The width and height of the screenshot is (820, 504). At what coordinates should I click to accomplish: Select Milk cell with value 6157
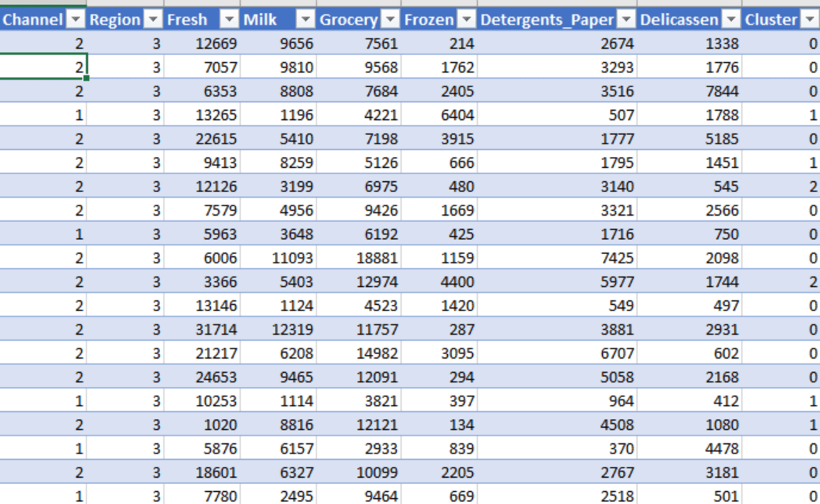(x=279, y=448)
